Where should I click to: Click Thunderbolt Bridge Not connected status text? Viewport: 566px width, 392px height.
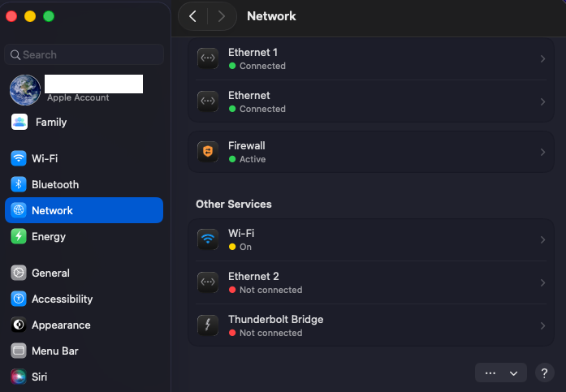pyautogui.click(x=270, y=333)
